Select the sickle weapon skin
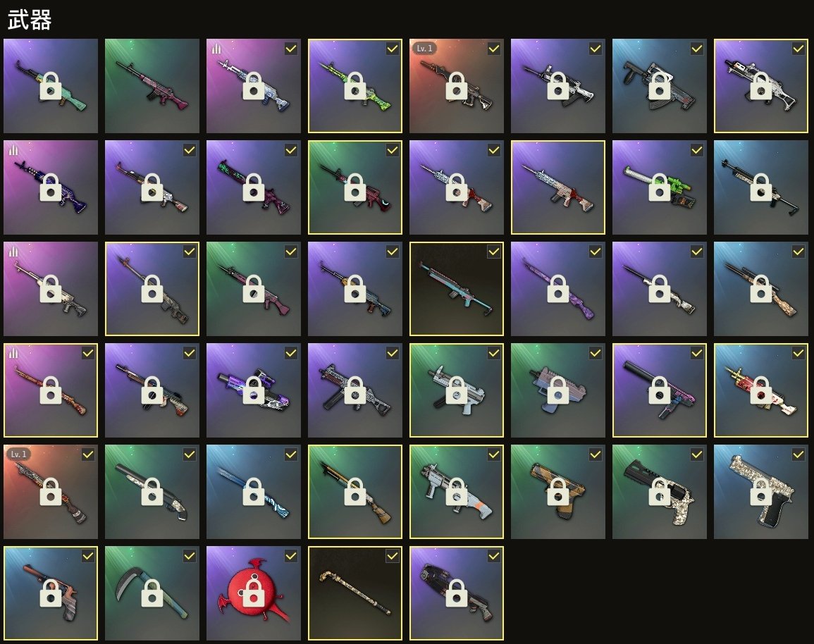 pos(152,593)
